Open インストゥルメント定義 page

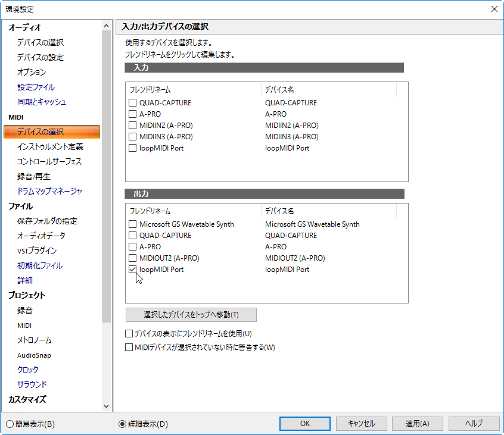50,147
